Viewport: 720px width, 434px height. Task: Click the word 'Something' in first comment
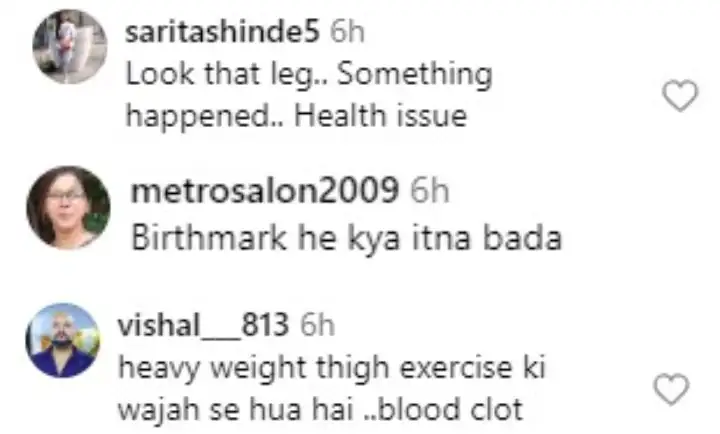tap(415, 74)
